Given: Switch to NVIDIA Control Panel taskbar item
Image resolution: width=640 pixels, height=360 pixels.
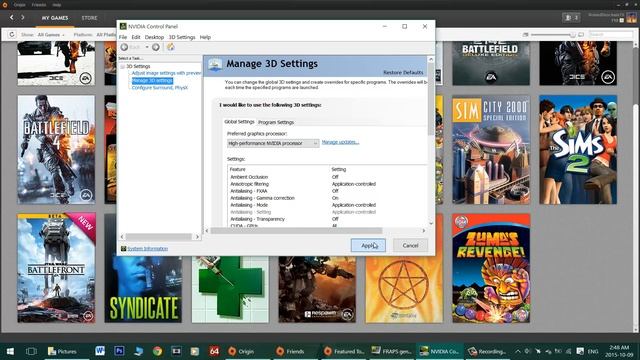Looking at the screenshot, I should [x=439, y=351].
